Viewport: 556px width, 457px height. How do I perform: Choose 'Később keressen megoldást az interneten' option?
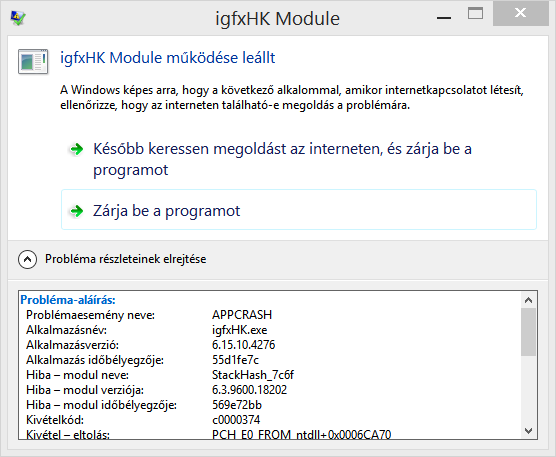299,159
